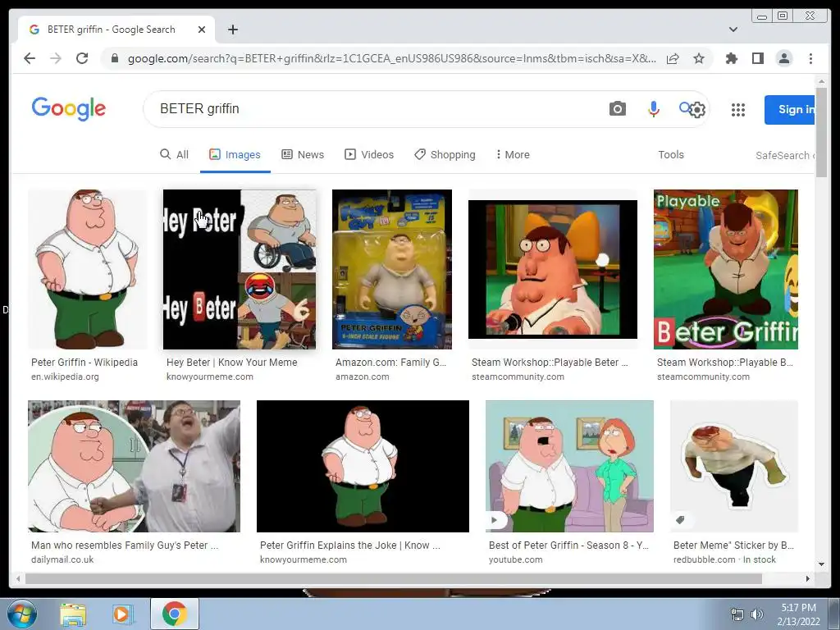Open Windows Media Player from taskbar
Viewport: 840px width, 630px height.
121,614
